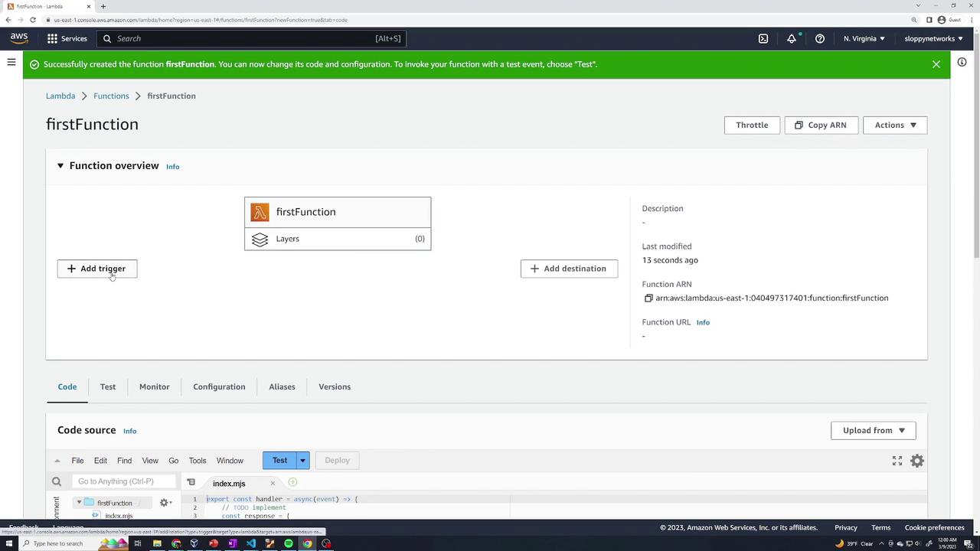The image size is (980, 551).
Task: Open the Edit menu in the code editor
Action: pos(100,461)
